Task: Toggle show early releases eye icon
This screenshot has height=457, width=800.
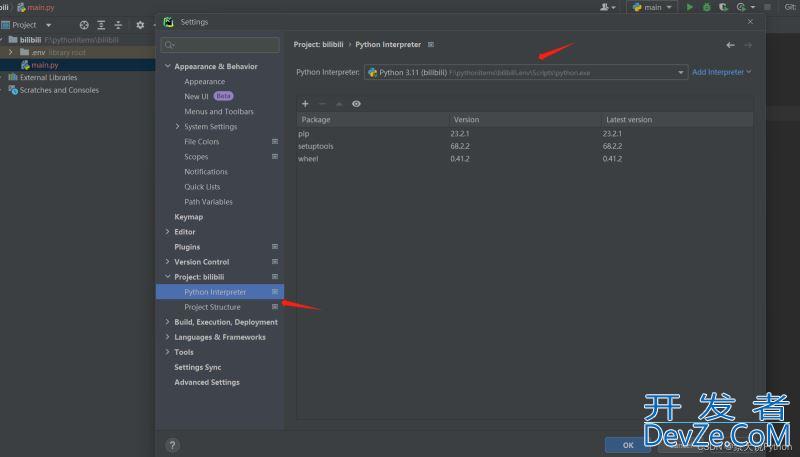Action: point(356,104)
